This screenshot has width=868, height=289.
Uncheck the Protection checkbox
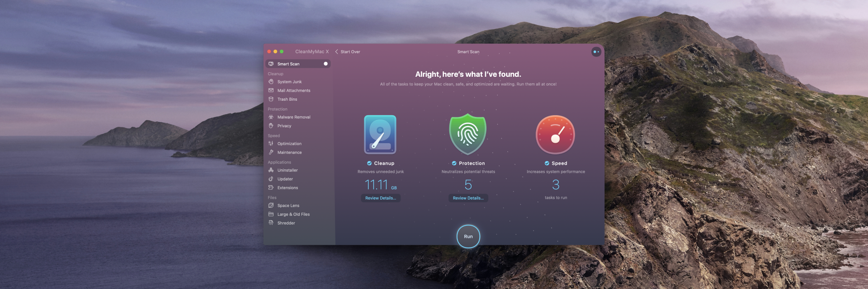pyautogui.click(x=454, y=163)
